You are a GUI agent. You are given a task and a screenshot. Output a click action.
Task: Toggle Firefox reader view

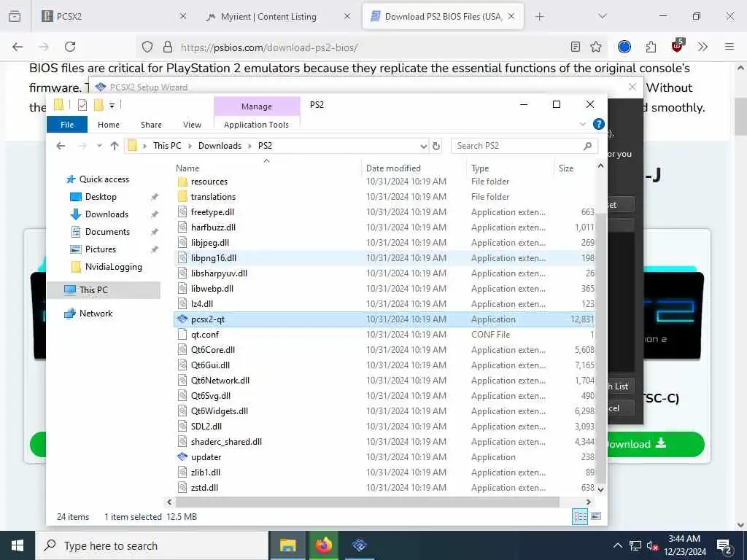click(576, 47)
